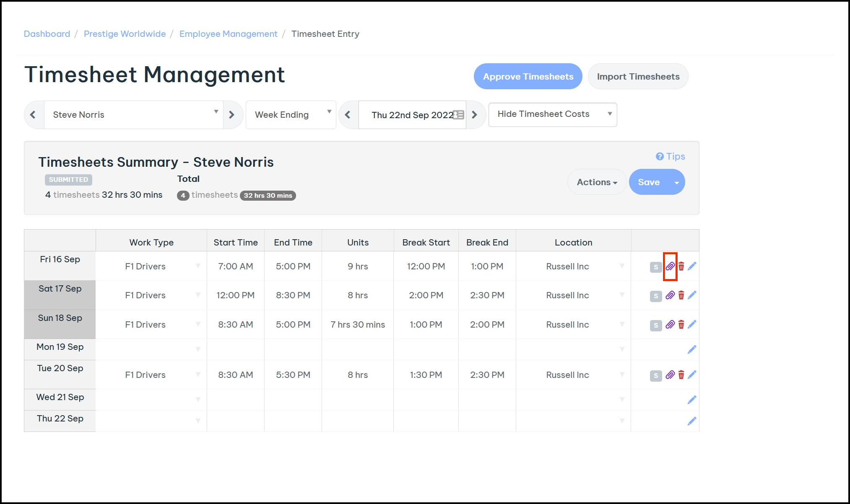Advance to next week with right arrow

[x=475, y=115]
